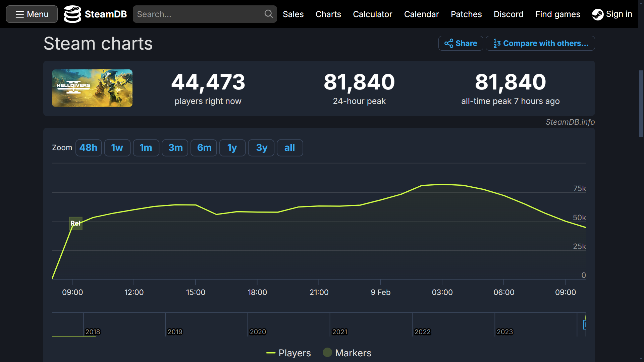Viewport: 644px width, 362px height.
Task: Click the navigator range handle near 2024
Action: [585, 324]
